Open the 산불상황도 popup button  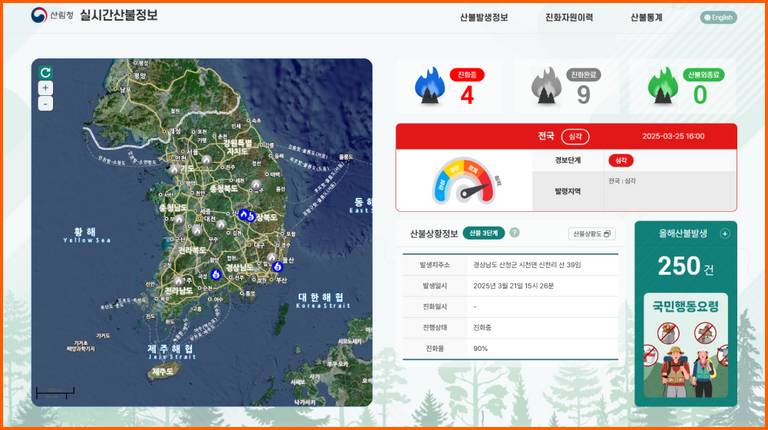point(592,234)
